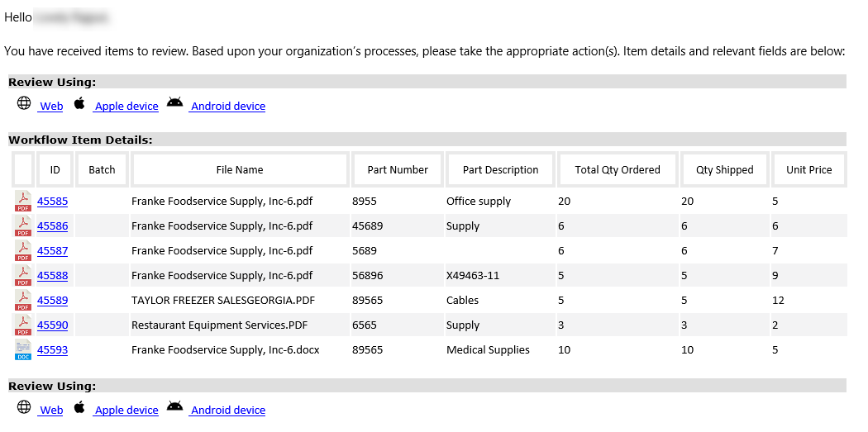Click the Unit Price column header
This screenshot has height=432, width=868.
808,170
